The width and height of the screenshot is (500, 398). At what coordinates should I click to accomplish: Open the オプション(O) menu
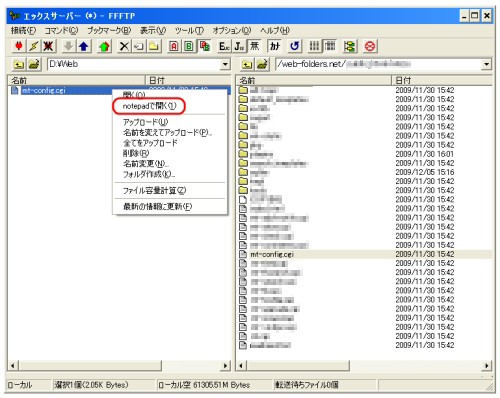click(x=232, y=31)
